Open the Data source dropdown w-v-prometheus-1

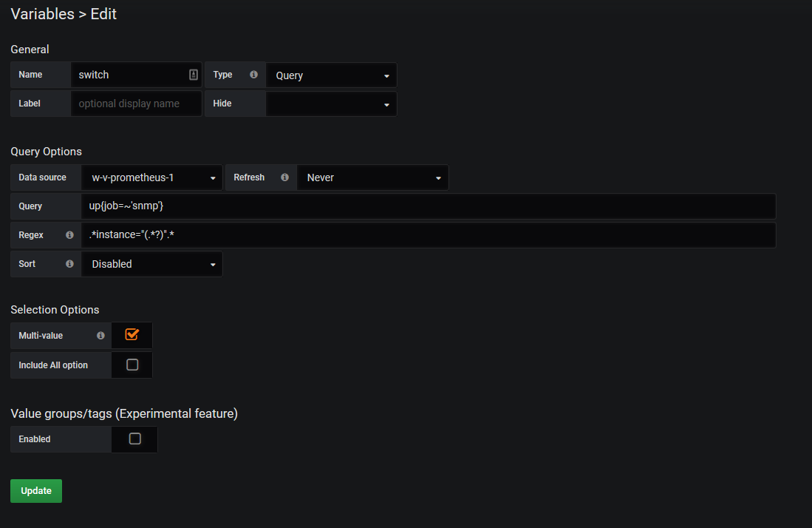point(151,177)
